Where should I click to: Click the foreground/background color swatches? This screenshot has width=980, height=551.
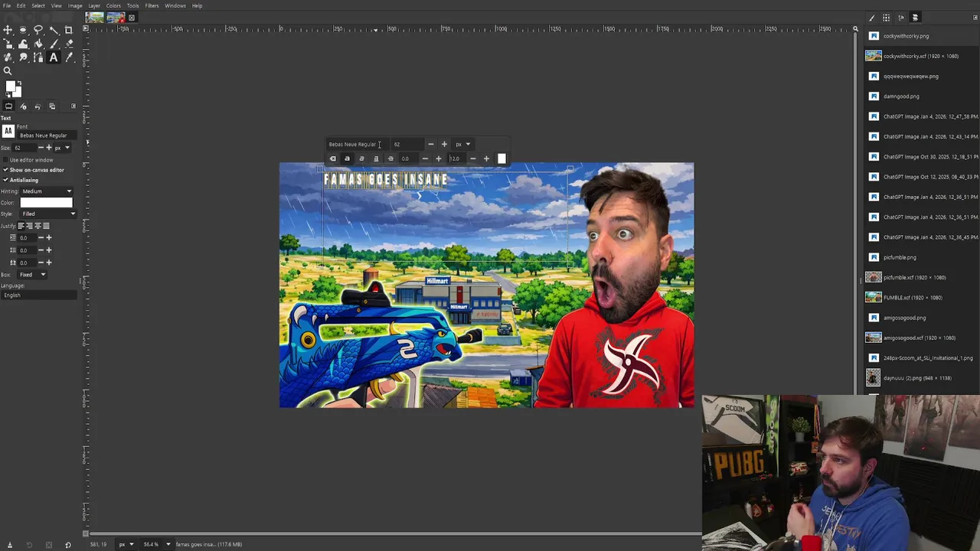pos(14,89)
